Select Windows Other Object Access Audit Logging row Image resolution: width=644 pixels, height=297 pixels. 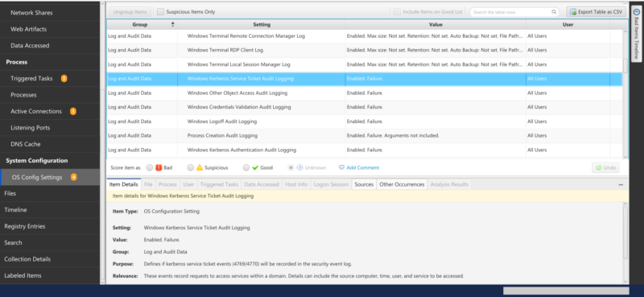tap(365, 93)
